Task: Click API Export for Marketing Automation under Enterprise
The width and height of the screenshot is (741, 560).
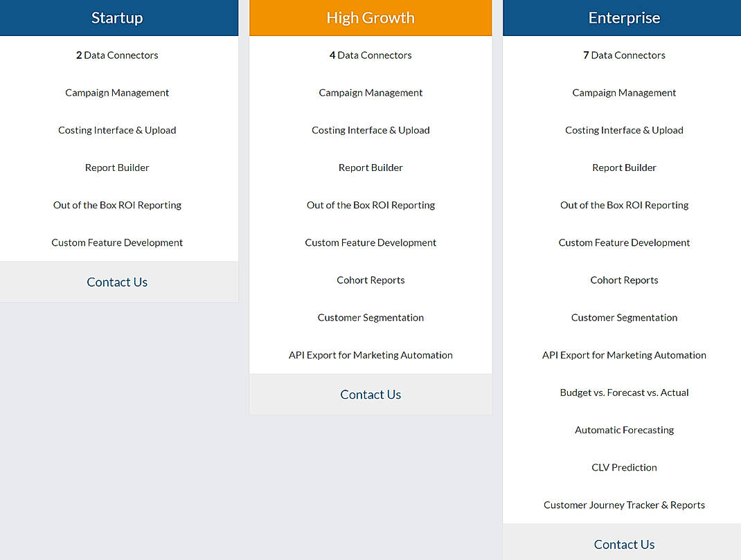Action: click(x=624, y=354)
